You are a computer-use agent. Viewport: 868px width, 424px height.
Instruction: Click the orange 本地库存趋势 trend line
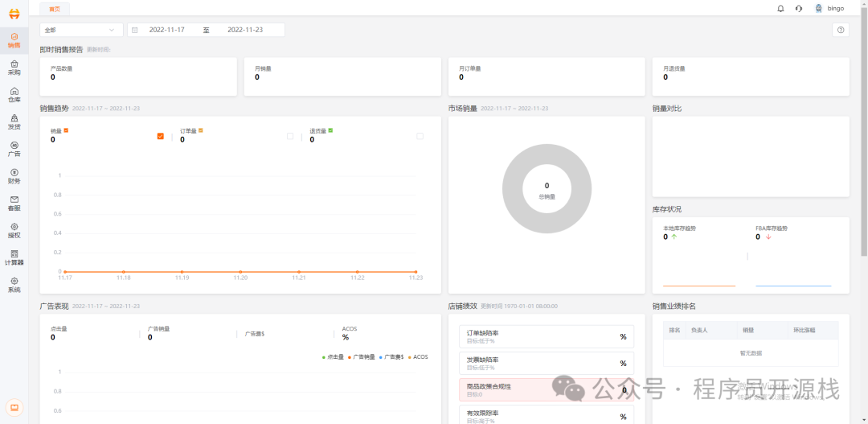[x=699, y=286]
